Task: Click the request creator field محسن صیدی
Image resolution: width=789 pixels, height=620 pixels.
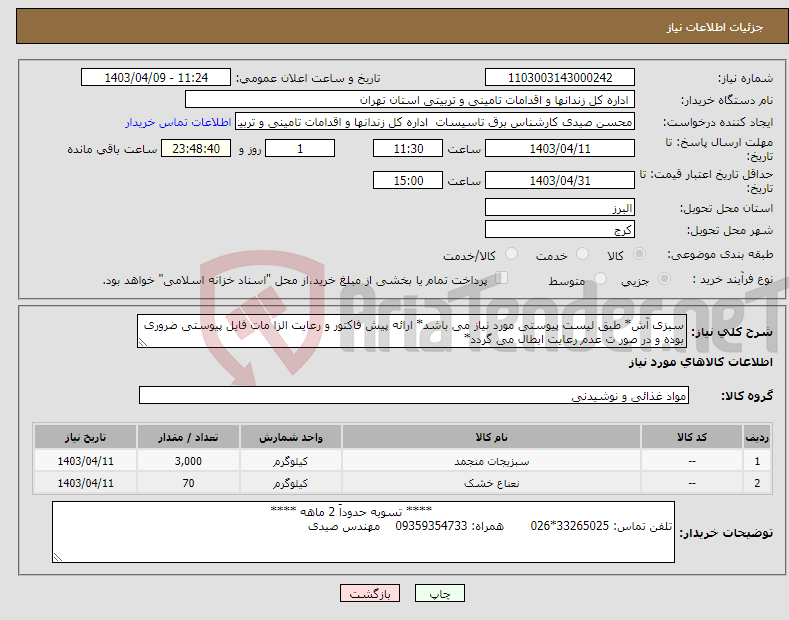Action: 435,122
